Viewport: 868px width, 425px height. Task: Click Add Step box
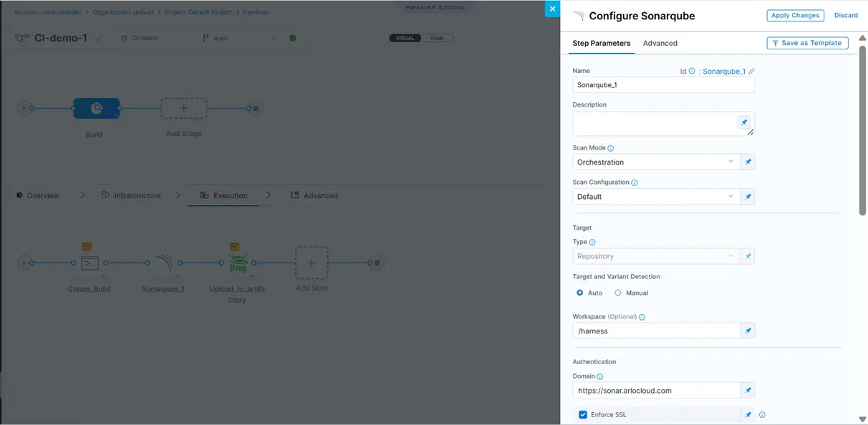pos(312,263)
